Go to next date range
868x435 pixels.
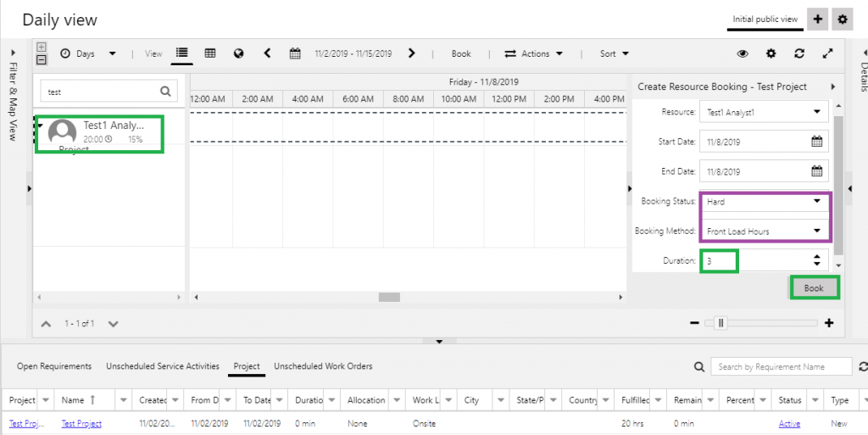[411, 53]
